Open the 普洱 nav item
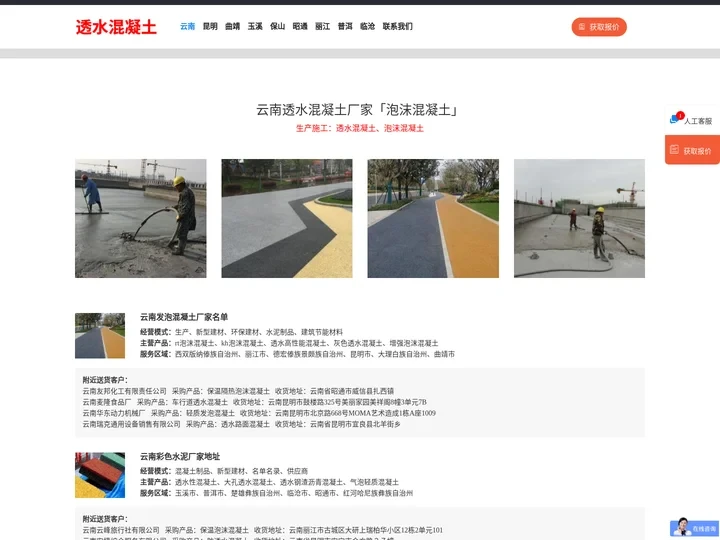The image size is (720, 540). coord(345,26)
